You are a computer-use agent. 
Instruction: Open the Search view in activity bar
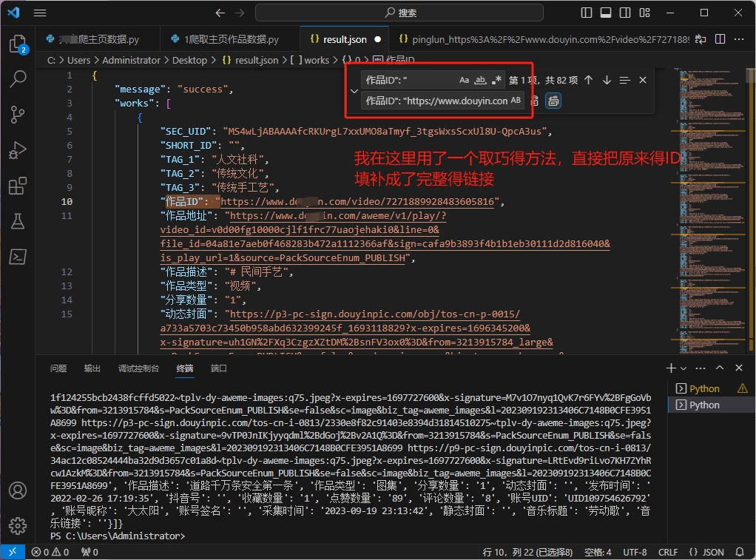pos(18,78)
